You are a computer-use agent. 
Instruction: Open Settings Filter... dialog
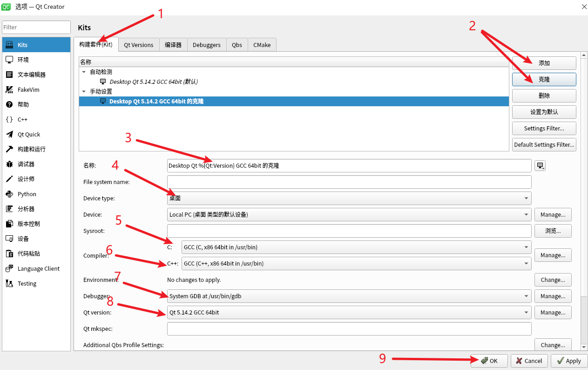click(x=544, y=128)
